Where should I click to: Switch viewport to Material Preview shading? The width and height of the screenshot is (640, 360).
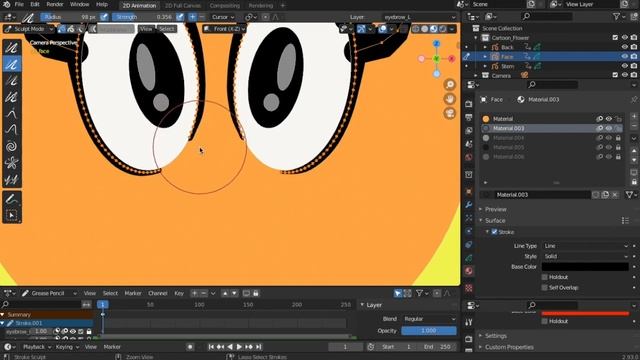(433, 29)
